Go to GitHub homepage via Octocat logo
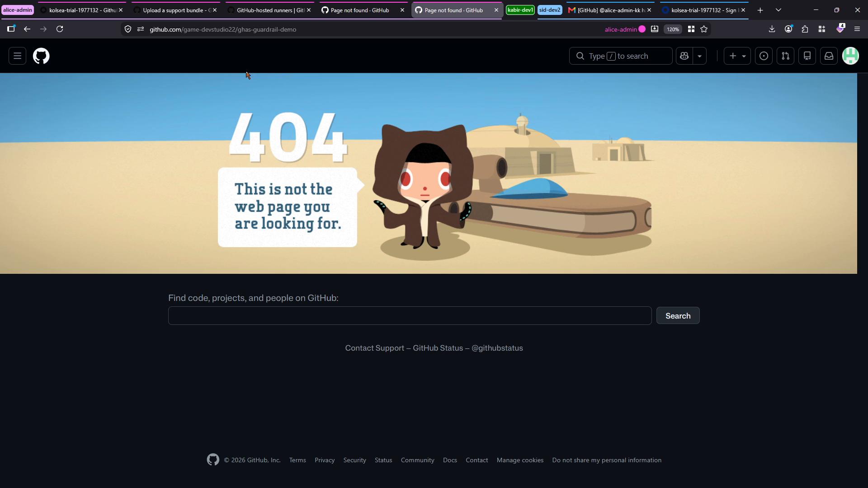 tap(41, 56)
